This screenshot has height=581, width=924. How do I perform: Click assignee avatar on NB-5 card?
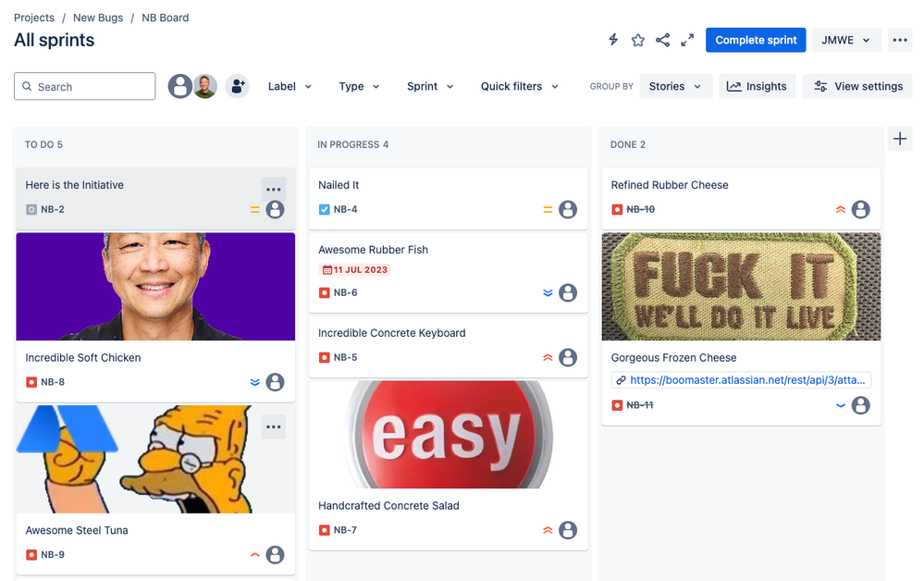(568, 357)
